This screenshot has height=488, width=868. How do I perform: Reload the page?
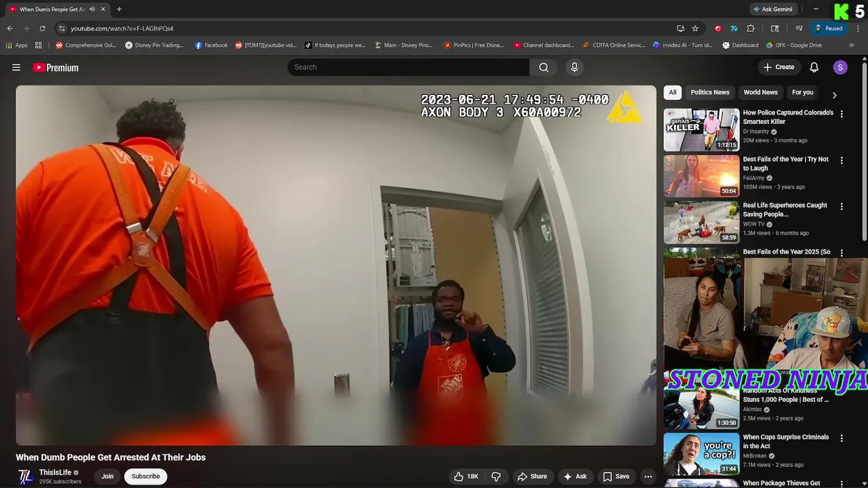click(x=42, y=28)
